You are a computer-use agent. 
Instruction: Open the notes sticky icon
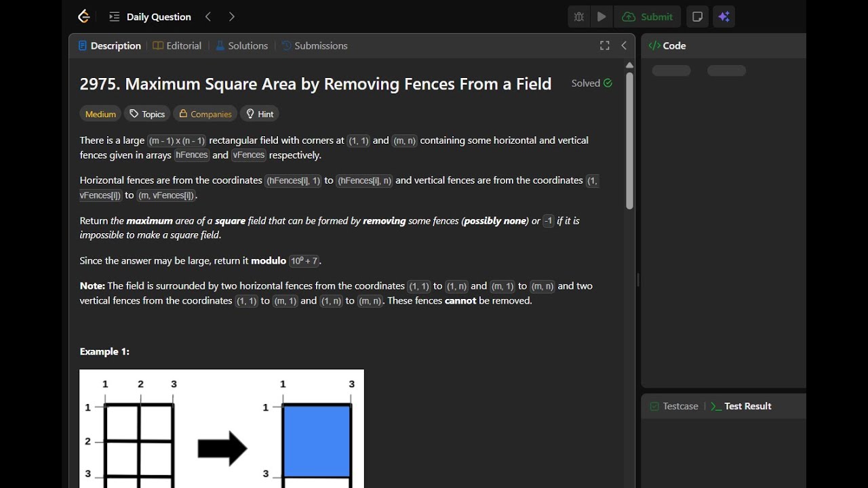tap(697, 17)
